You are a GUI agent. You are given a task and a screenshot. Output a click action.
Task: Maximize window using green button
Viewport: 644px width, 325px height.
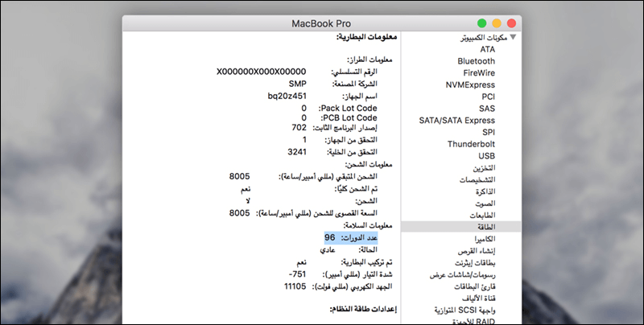[481, 23]
